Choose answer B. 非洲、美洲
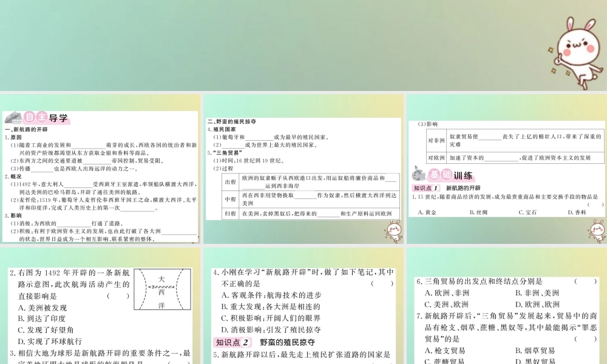 click(537, 293)
